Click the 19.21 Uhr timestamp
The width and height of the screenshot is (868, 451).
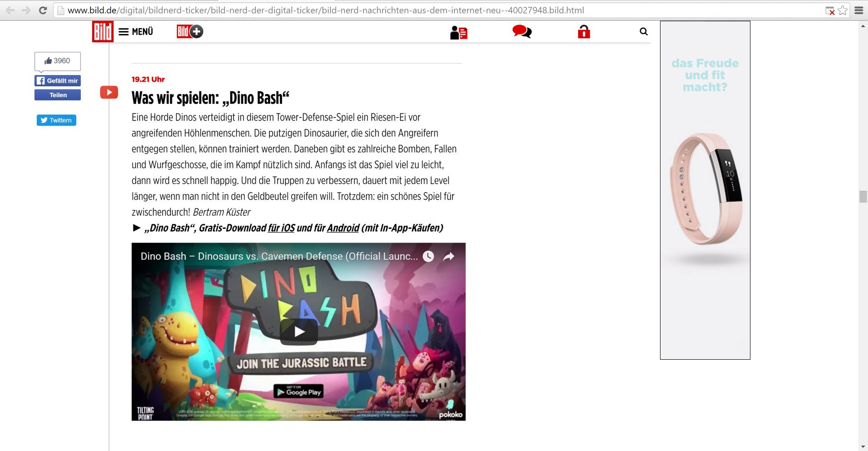coord(148,79)
